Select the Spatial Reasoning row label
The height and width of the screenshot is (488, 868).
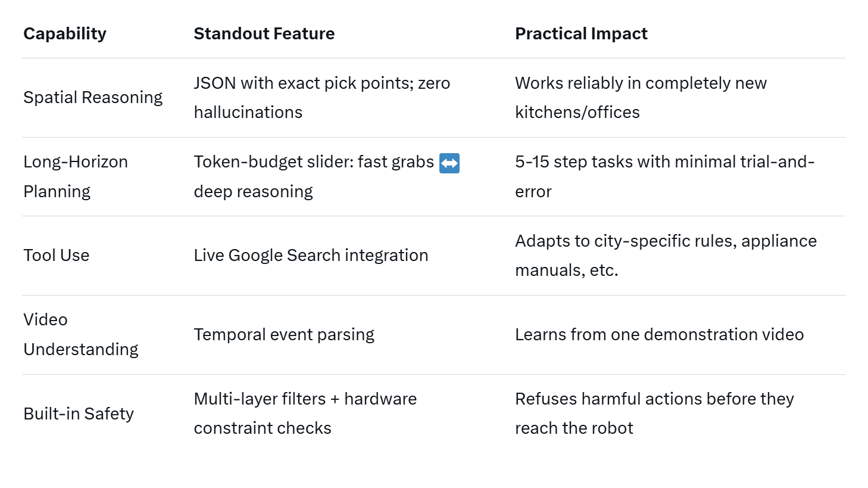(x=93, y=98)
